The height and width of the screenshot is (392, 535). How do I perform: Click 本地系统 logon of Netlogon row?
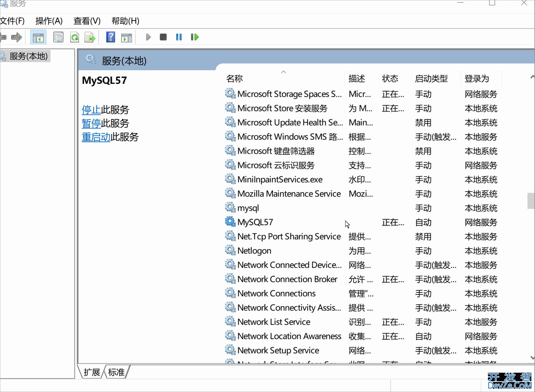pyautogui.click(x=481, y=251)
